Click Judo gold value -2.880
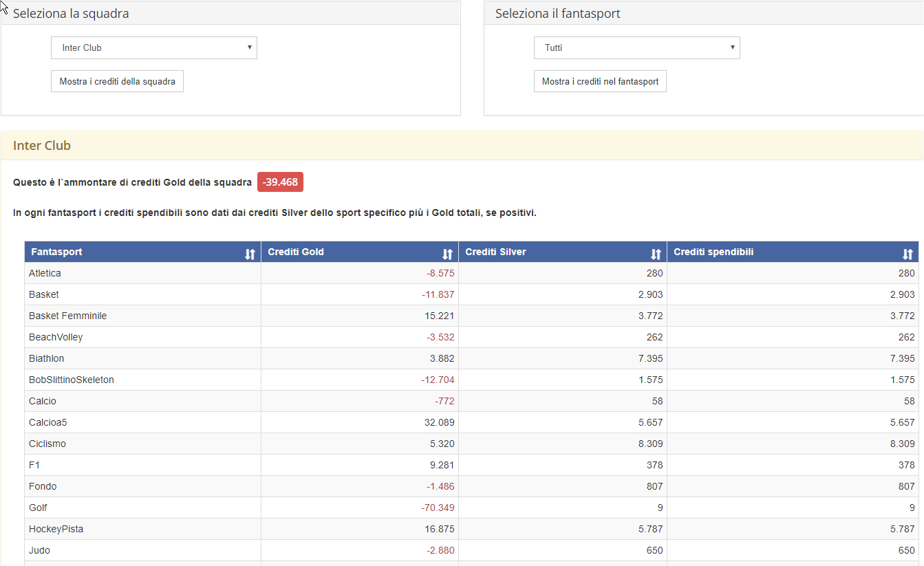924x566 pixels. pyautogui.click(x=440, y=550)
